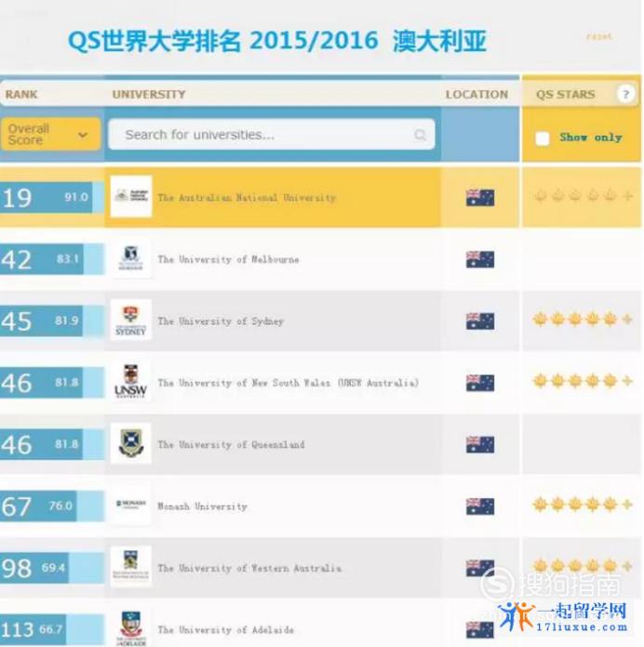
Task: Click the UNIVERSITY column header
Action: click(149, 94)
